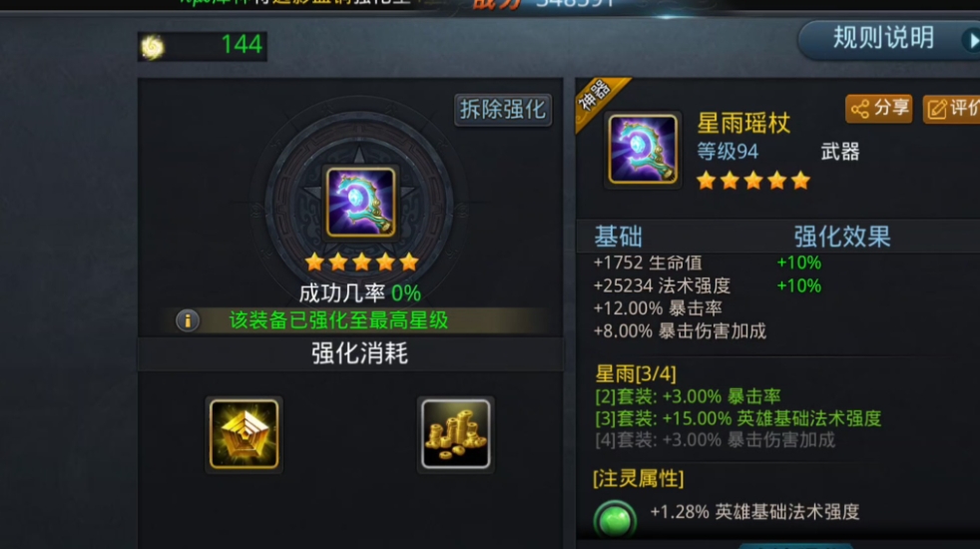
Task: Select the staff icon in enhancement circle
Action: tap(360, 202)
